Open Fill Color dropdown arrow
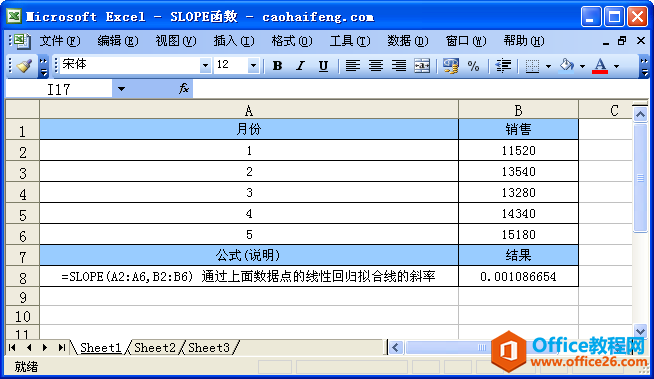Screen dimensions: 654x379 coord(582,66)
